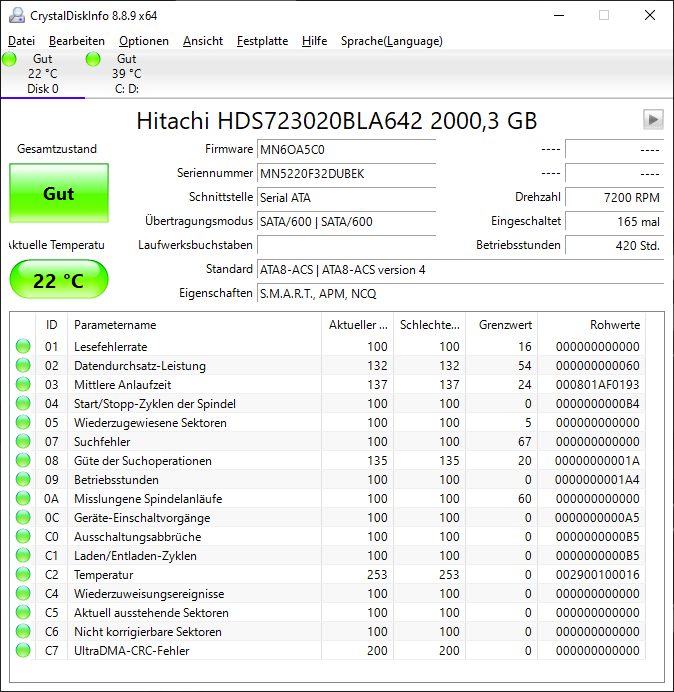Click status icon of Mittlere Anlaufzeit row
The width and height of the screenshot is (674, 692).
point(23,384)
